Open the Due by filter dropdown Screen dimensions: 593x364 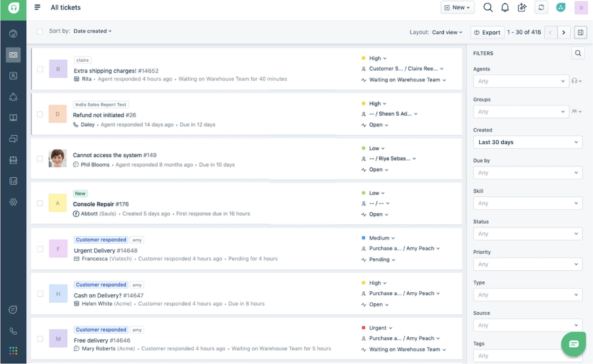tap(528, 173)
